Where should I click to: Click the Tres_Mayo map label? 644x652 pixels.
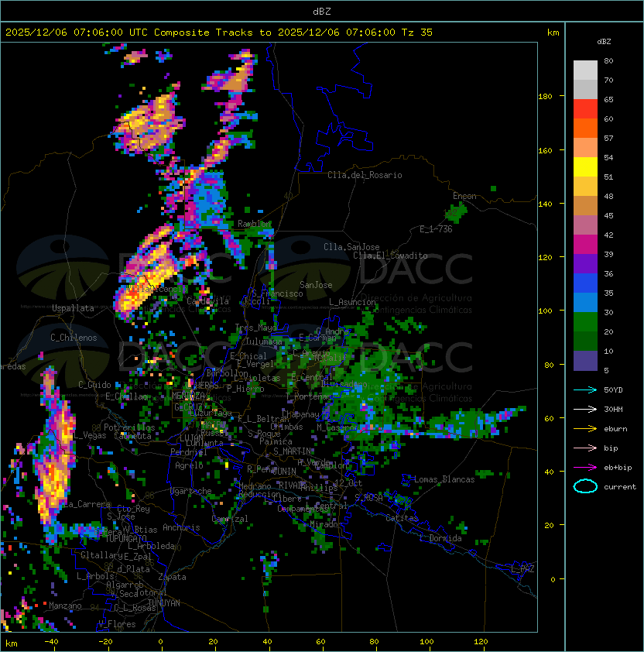255,328
